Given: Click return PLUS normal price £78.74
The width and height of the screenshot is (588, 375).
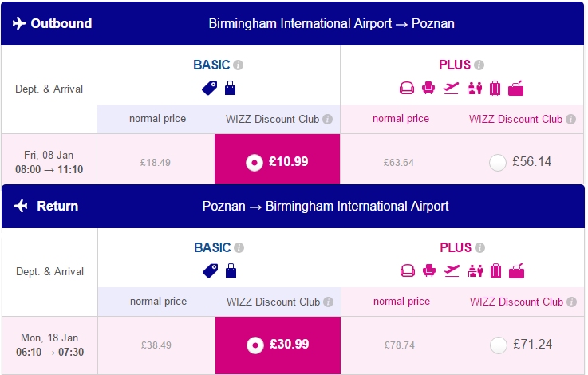Looking at the screenshot, I should point(400,345).
